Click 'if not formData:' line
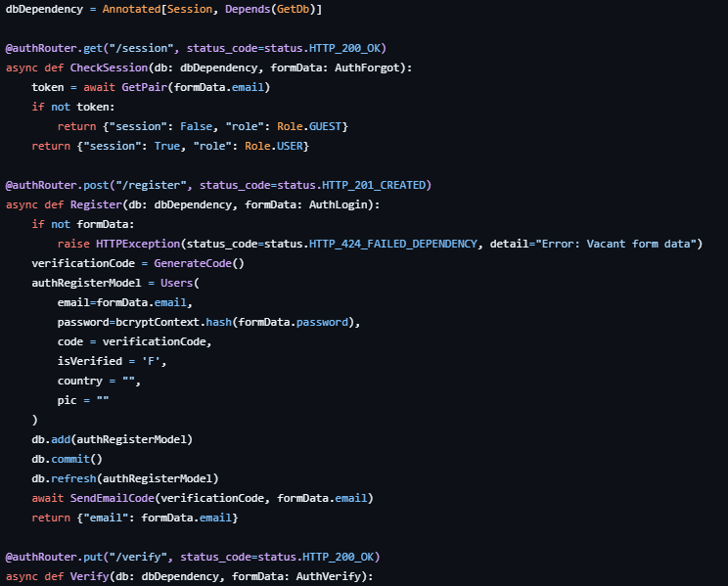Screen dimensions: 728x586 pos(83,224)
